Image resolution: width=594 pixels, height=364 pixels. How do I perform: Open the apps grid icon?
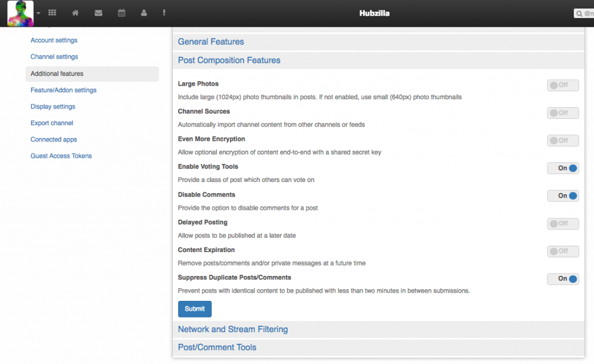pyautogui.click(x=52, y=13)
